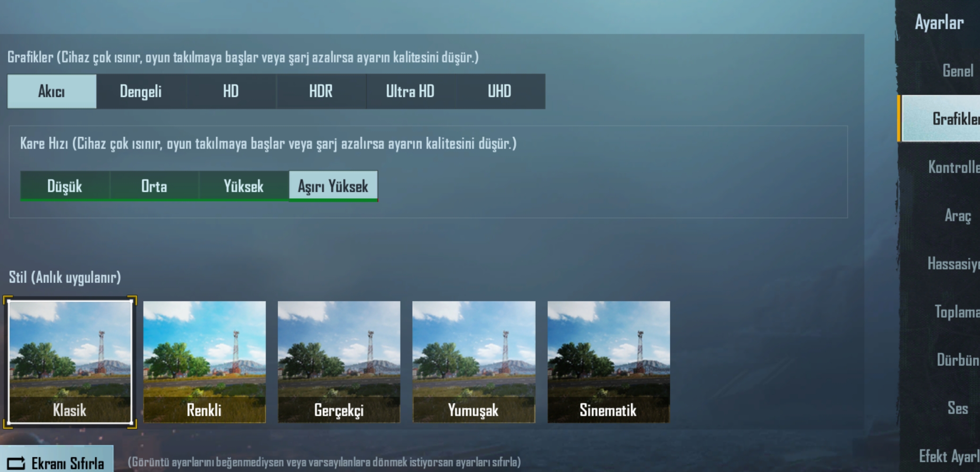
Task: Select UHD graphics quality
Action: [x=500, y=91]
